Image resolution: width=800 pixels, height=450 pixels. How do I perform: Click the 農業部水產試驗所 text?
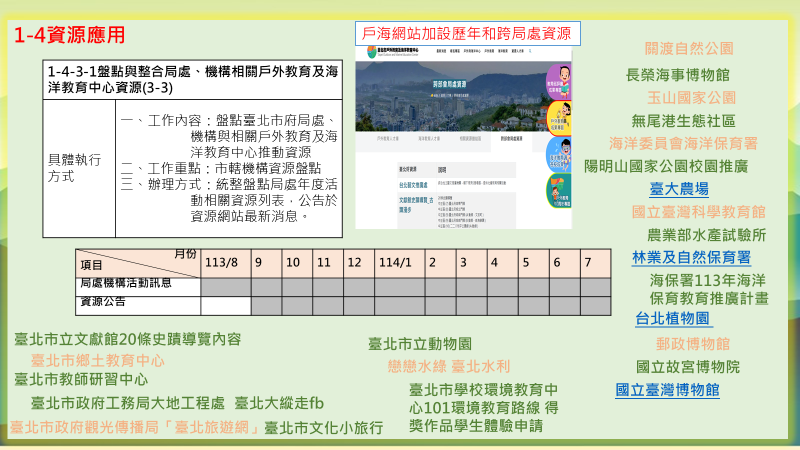click(x=707, y=235)
